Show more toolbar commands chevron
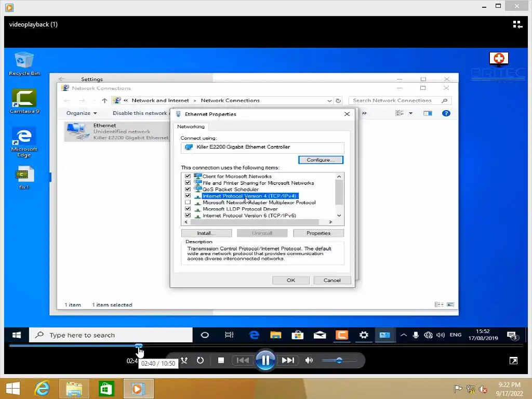The width and height of the screenshot is (532, 399). coord(364,113)
